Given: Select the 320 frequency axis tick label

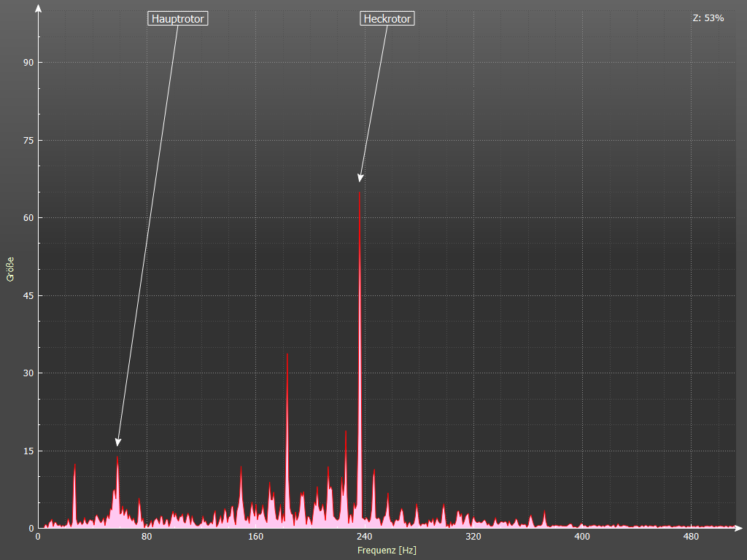Looking at the screenshot, I should pos(473,537).
